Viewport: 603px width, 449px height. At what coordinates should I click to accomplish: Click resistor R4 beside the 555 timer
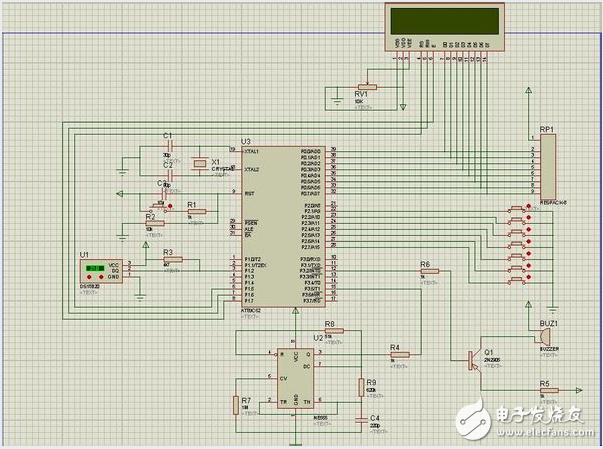398,356
